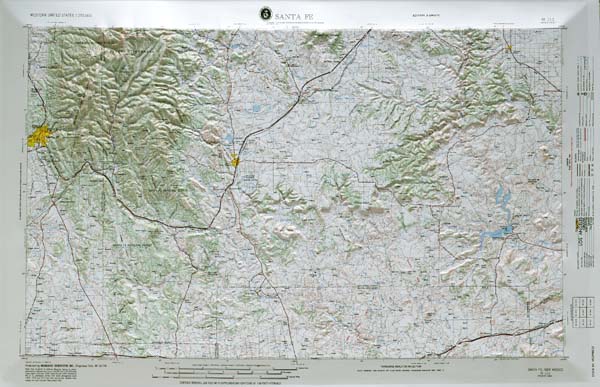Select the yellow town near the top-right corner

coord(509,48)
